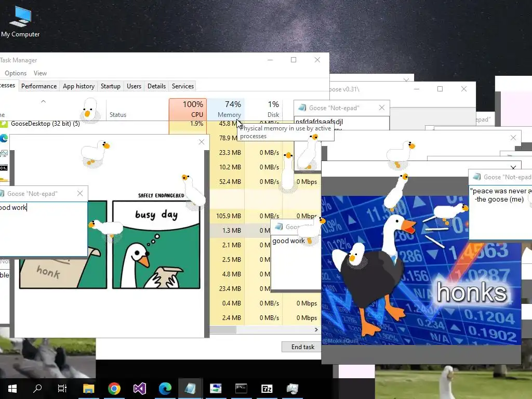Click the 4.8 MB memory cell
This screenshot has height=399, width=532.
231,274
